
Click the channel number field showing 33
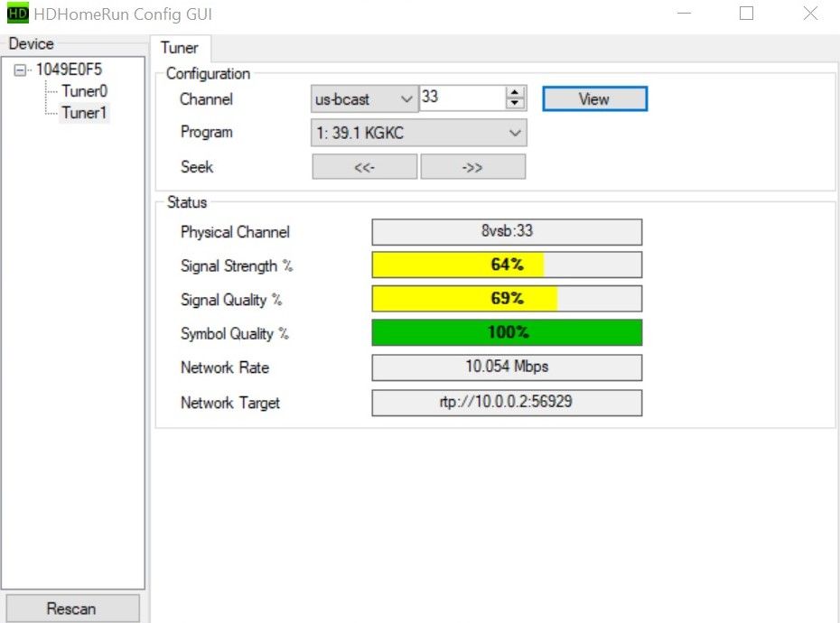click(x=462, y=98)
